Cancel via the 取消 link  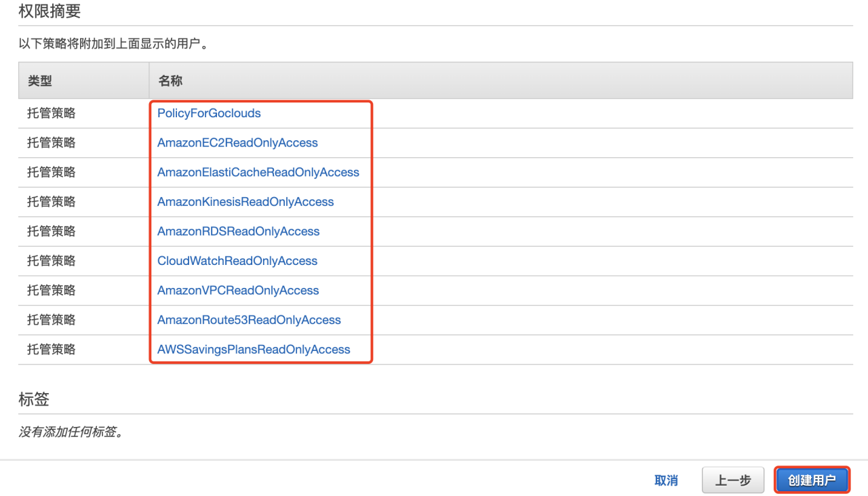pyautogui.click(x=666, y=480)
